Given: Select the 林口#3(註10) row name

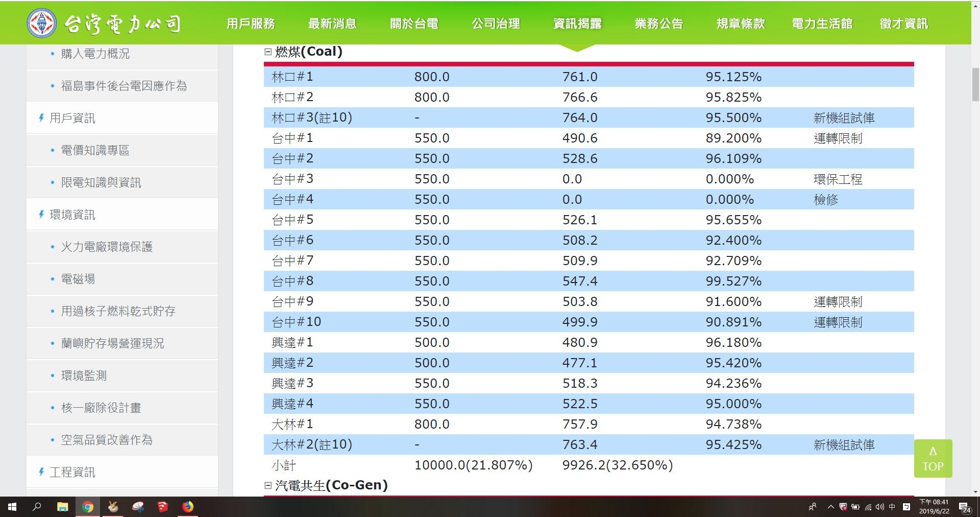Looking at the screenshot, I should point(312,118).
